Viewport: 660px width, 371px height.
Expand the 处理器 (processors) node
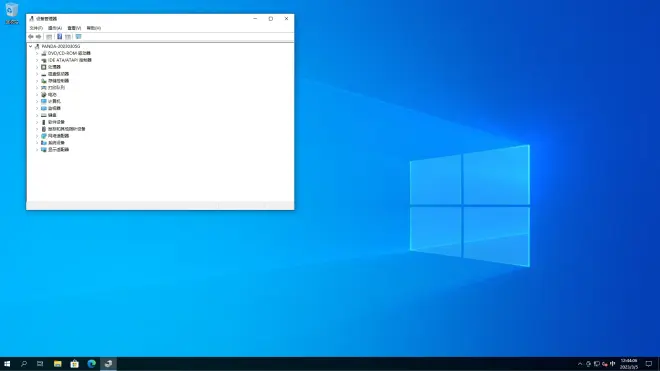click(x=37, y=67)
